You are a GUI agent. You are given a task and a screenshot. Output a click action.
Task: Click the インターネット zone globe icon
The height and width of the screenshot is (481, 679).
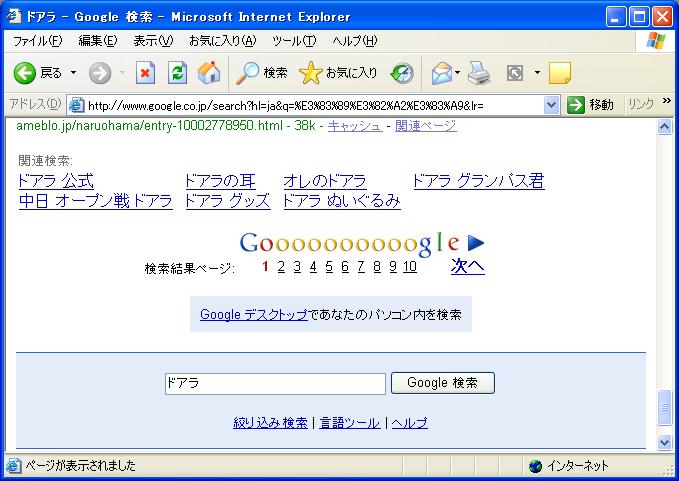pos(535,466)
